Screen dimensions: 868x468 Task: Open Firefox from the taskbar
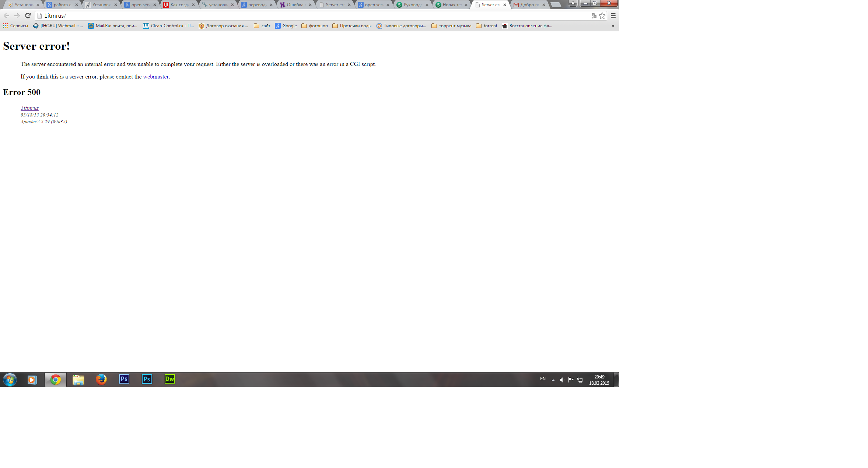(101, 379)
